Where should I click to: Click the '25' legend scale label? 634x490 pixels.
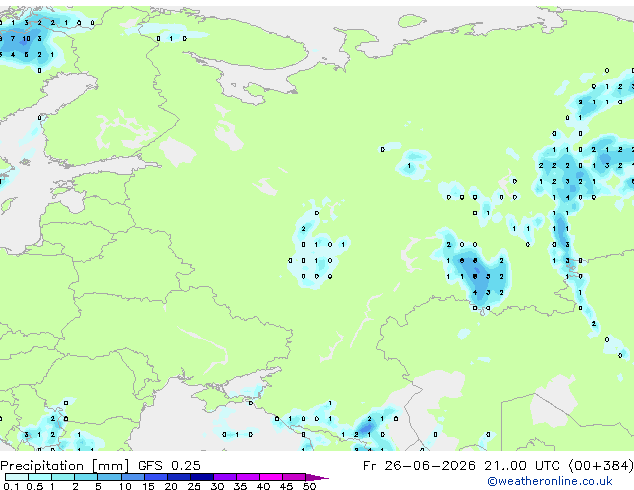pyautogui.click(x=194, y=486)
